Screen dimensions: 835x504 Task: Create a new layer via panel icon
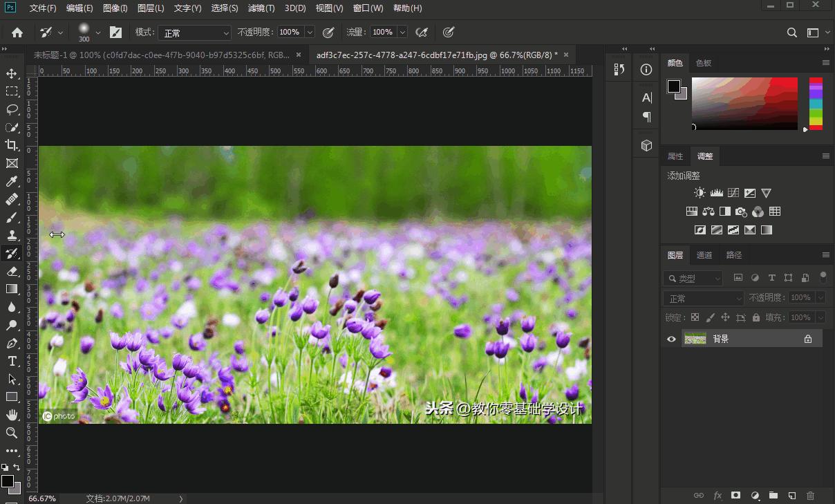click(x=792, y=495)
